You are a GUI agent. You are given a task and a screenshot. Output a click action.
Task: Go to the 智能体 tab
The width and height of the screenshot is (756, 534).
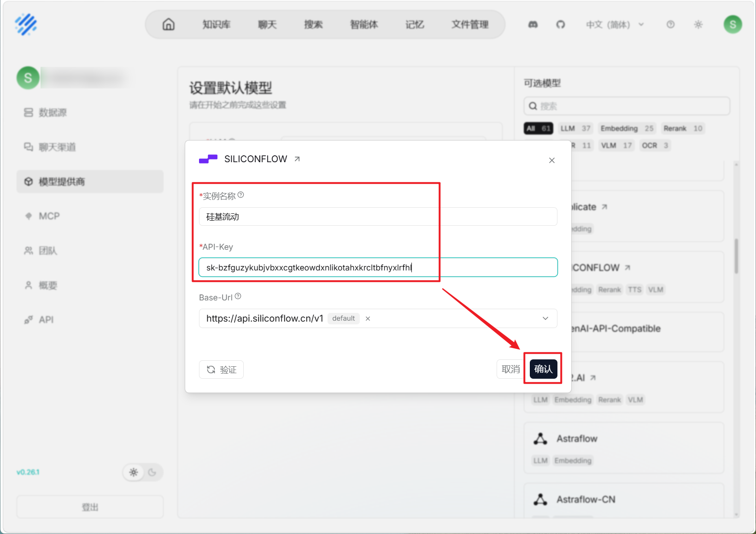364,24
